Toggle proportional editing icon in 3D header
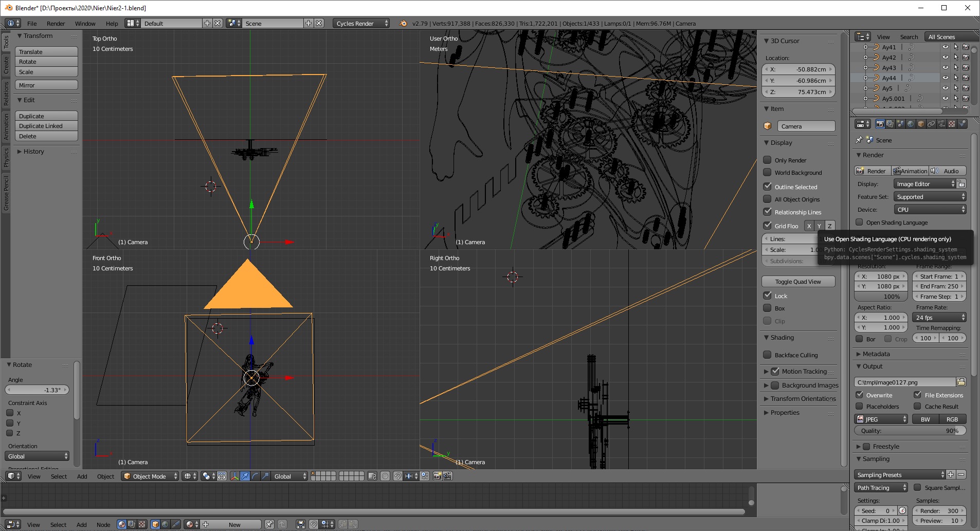The height and width of the screenshot is (531, 980). tap(385, 476)
